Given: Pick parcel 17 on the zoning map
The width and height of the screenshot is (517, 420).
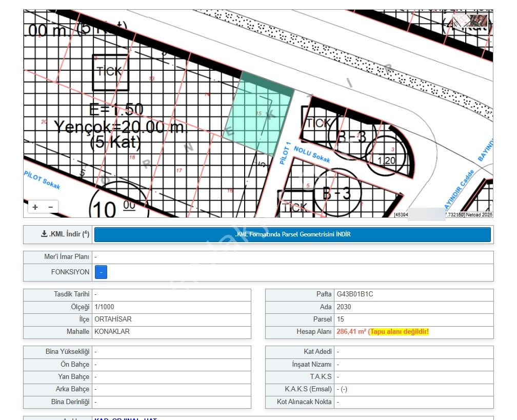Looking at the screenshot, I should [179, 170].
